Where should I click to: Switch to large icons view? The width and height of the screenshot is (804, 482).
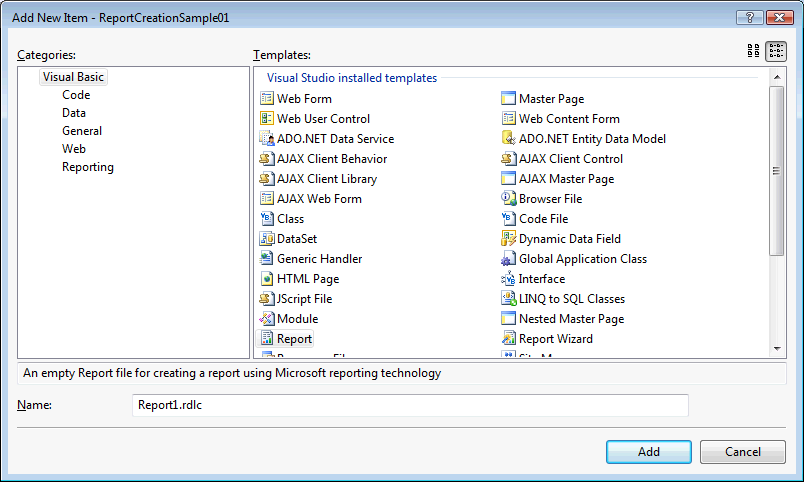click(x=753, y=52)
